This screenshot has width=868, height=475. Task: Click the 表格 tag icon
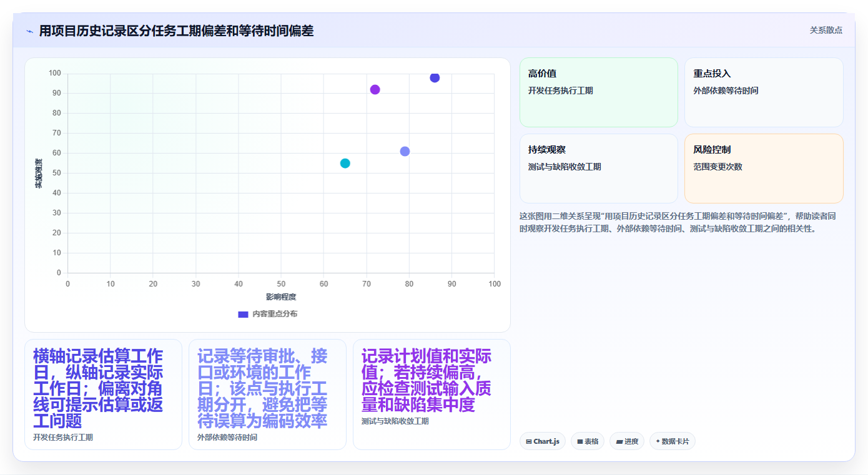[579, 441]
